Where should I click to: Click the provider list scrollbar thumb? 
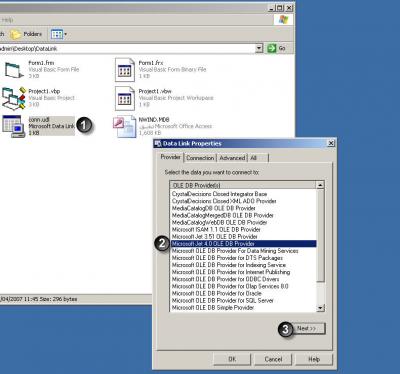coord(320,235)
